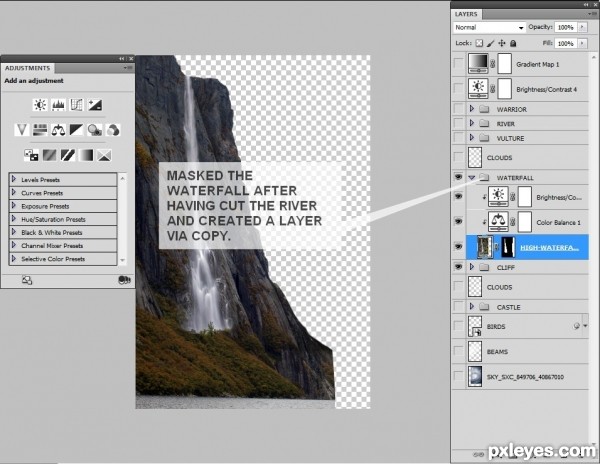Open the Opacity slider arrow

tap(582, 27)
